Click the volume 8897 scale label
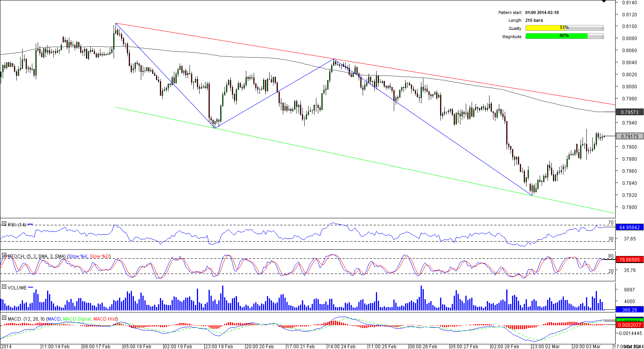Image resolution: width=644 pixels, height=349 pixels. (x=630, y=289)
